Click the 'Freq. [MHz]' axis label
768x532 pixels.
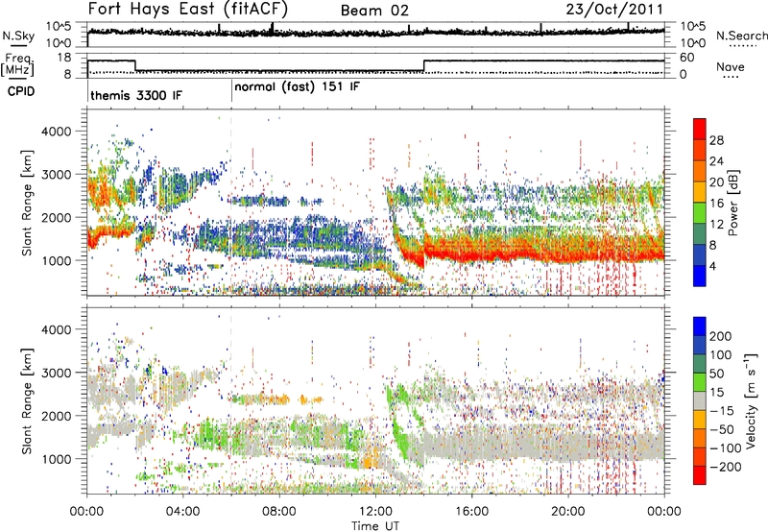point(17,65)
